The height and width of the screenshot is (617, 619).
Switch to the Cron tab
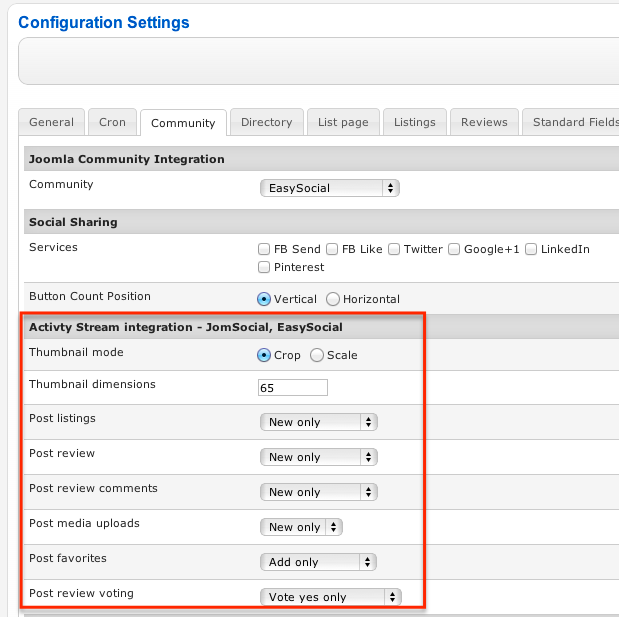click(x=112, y=122)
